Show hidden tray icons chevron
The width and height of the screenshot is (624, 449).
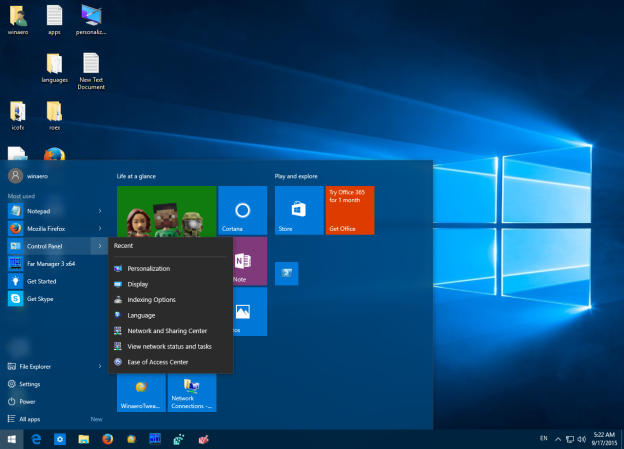[x=558, y=439]
